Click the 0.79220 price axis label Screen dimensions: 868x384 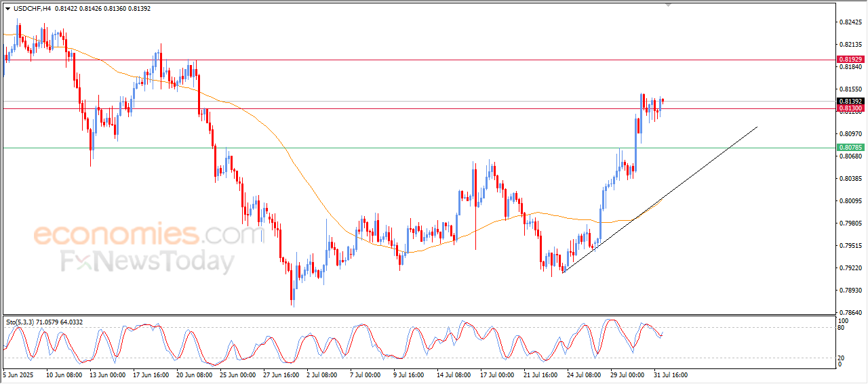tap(850, 268)
